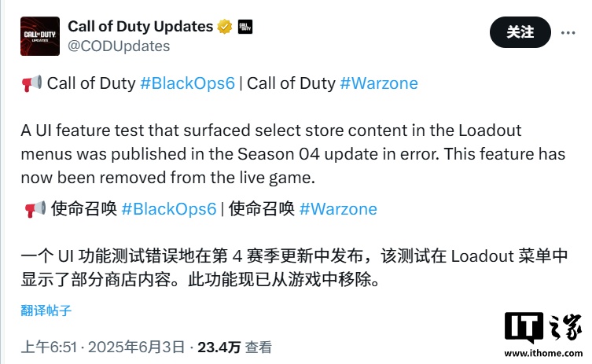
Task: Open the @CODUpdates handle link
Action: pos(119,46)
